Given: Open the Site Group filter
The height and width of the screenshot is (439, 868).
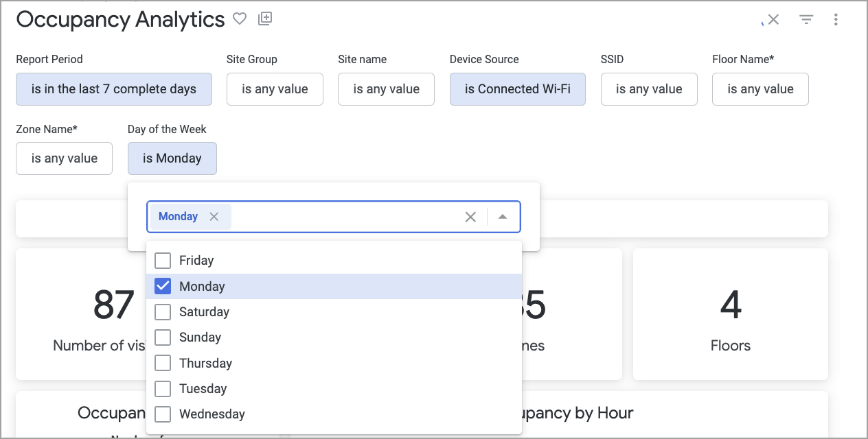Looking at the screenshot, I should (x=275, y=89).
